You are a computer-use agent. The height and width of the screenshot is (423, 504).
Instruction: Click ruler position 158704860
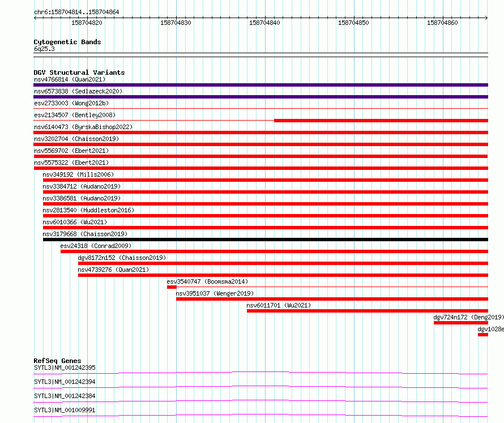click(x=442, y=23)
